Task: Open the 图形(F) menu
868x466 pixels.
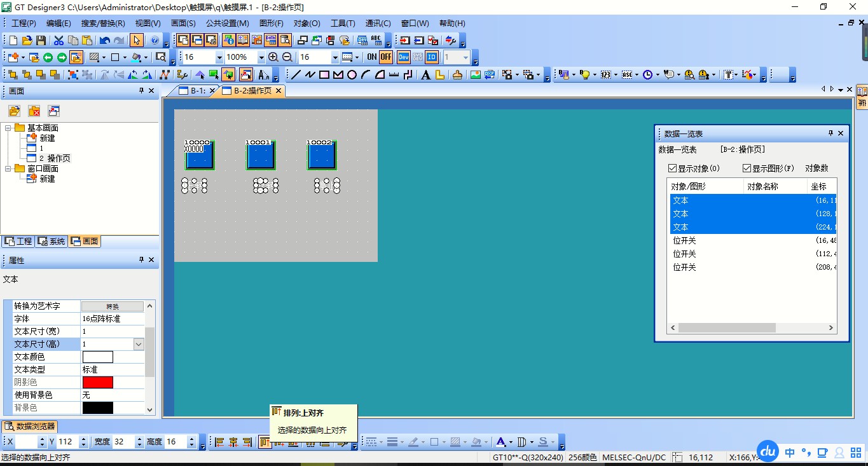Action: [272, 24]
